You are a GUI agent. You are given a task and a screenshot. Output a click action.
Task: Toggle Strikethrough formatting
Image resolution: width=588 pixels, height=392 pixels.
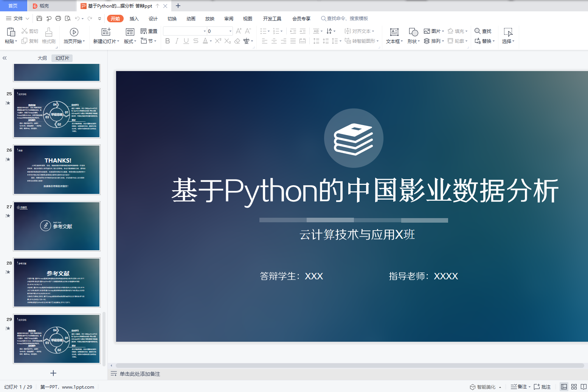click(x=195, y=41)
